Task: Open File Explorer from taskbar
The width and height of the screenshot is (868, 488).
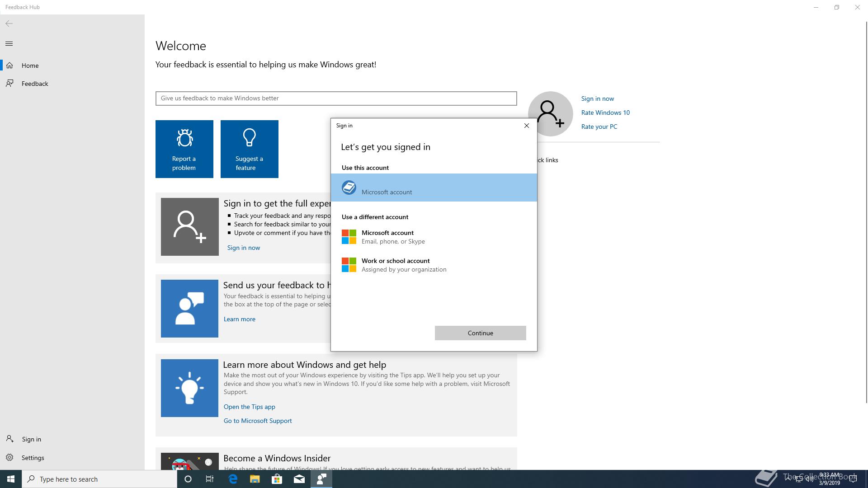Action: click(x=255, y=479)
